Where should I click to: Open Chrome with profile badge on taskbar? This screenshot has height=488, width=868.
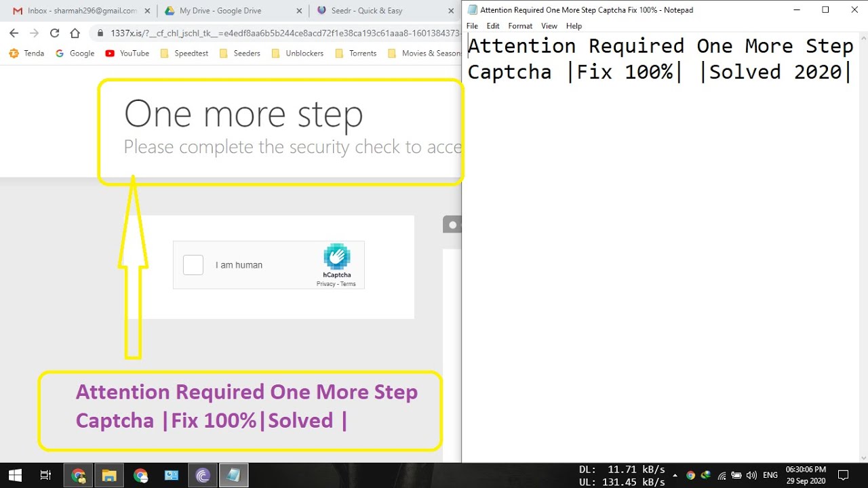[x=79, y=475]
